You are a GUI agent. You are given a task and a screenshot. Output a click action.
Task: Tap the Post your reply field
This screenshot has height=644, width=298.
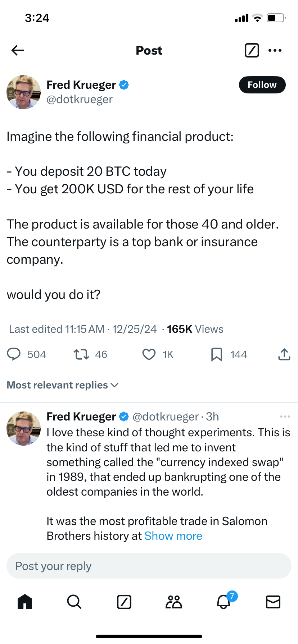click(x=149, y=566)
